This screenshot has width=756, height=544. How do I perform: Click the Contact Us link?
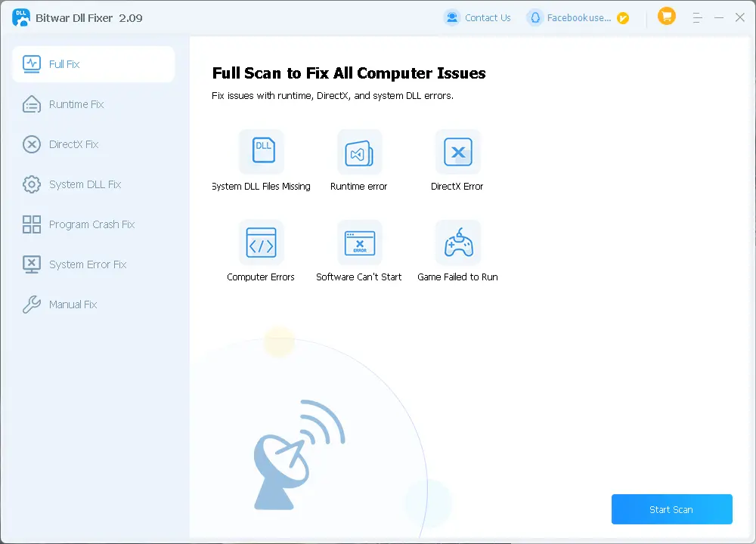click(478, 17)
